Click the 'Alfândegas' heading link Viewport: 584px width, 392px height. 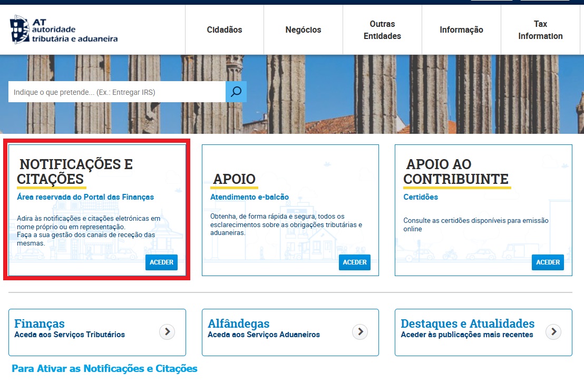tap(238, 323)
